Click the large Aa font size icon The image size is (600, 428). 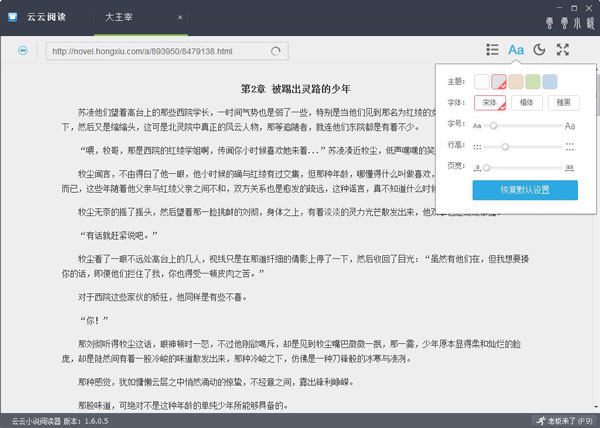pos(570,126)
